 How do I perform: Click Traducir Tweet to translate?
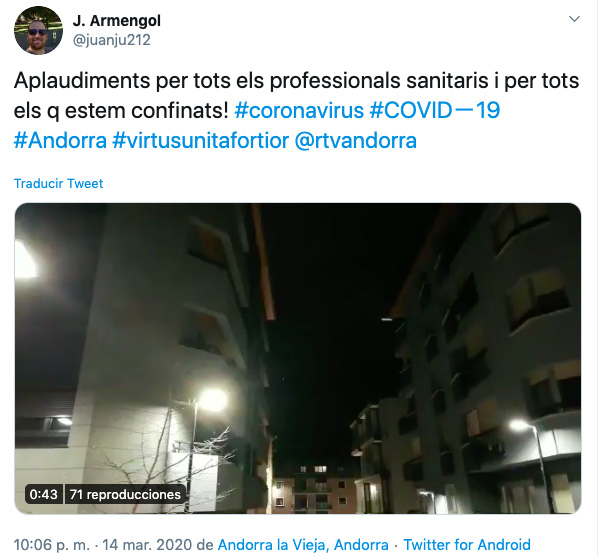58,183
